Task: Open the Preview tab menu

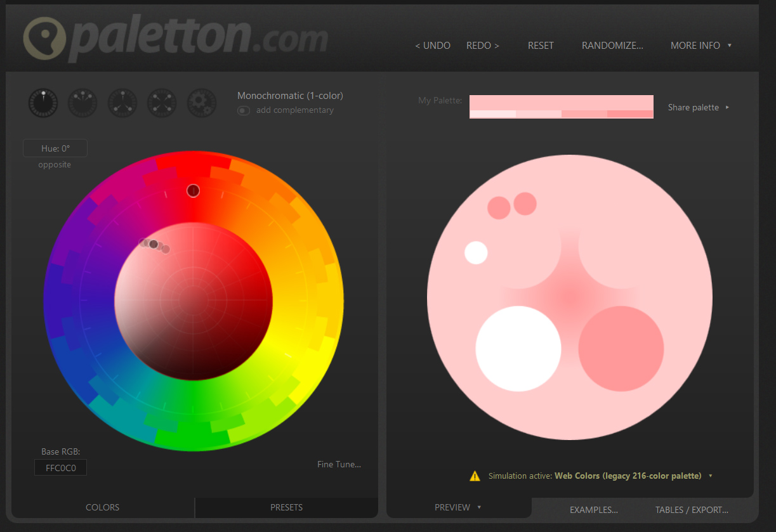Action: pos(457,507)
